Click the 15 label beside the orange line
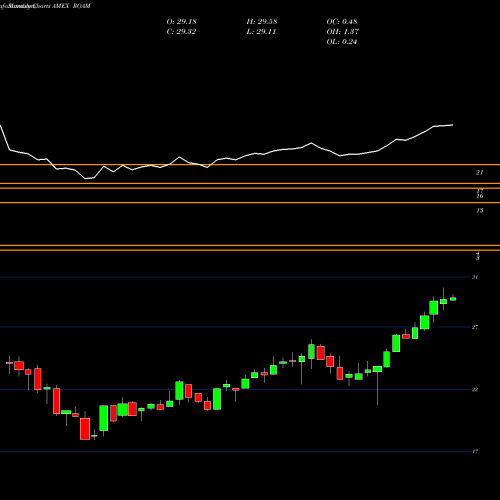Viewport: 500px width, 500px height. click(x=479, y=210)
